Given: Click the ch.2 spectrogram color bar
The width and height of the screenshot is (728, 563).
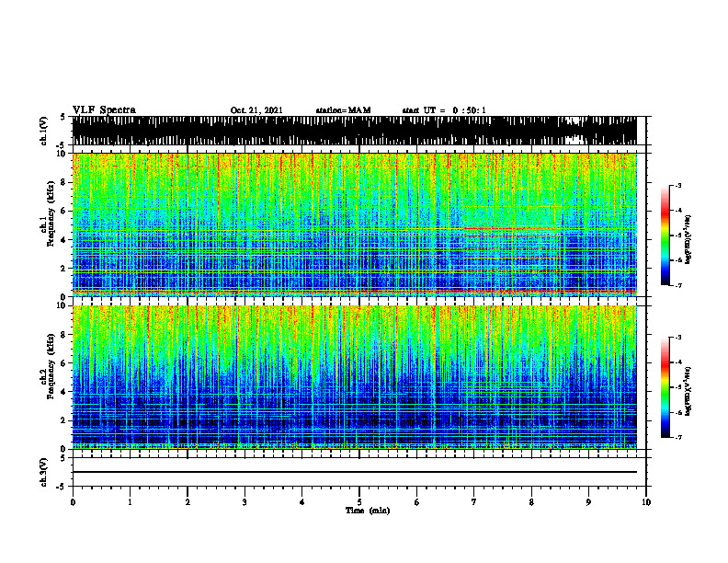Looking at the screenshot, I should coord(665,387).
